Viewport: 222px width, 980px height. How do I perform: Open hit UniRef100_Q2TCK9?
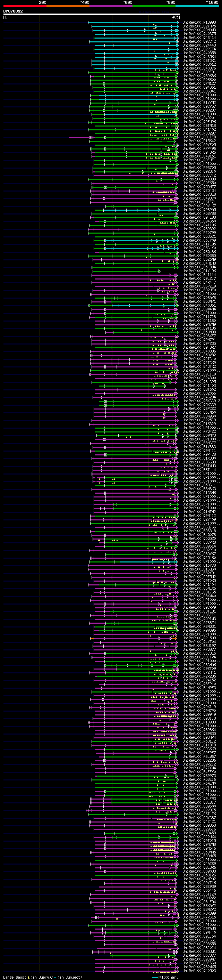pos(199,363)
